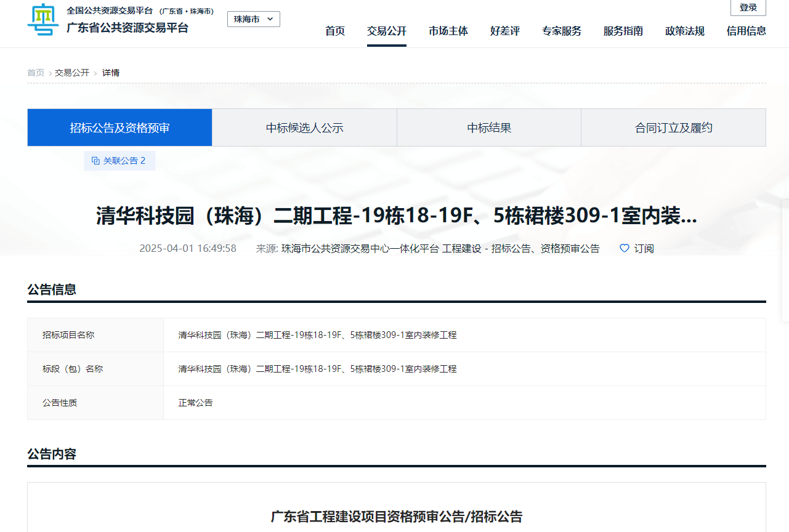Expand the city chooser chevron arrow
Screen dimensions: 789x532
point(270,18)
